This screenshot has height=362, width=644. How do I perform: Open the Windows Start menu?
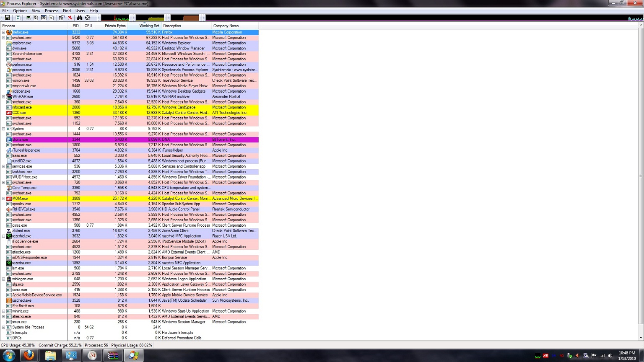[x=8, y=356]
